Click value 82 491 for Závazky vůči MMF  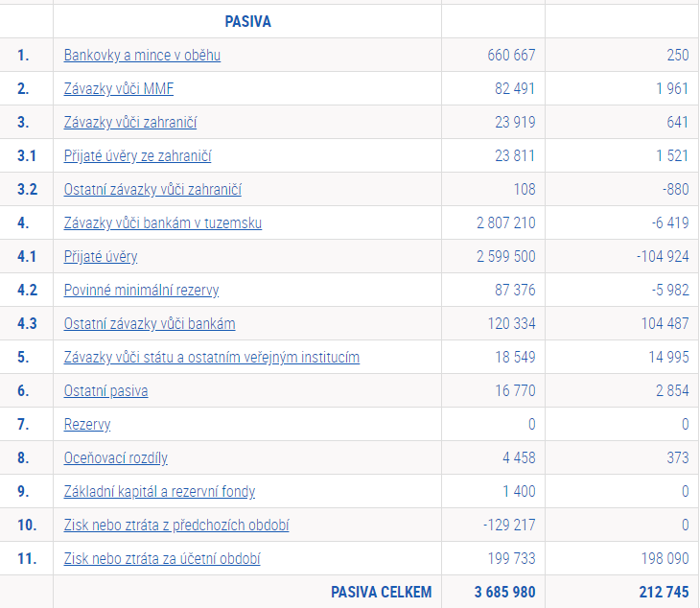(515, 89)
